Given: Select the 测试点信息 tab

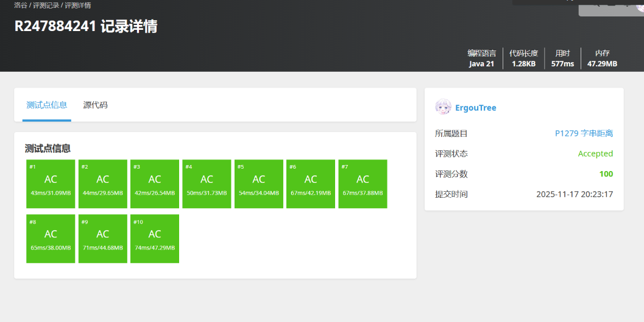Looking at the screenshot, I should pyautogui.click(x=47, y=105).
